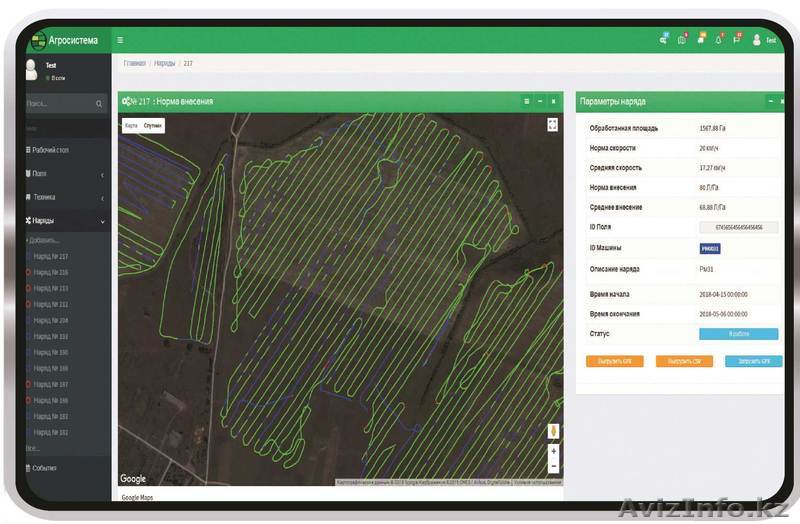
Task: Click the Выгрузить CSV button
Action: point(684,361)
